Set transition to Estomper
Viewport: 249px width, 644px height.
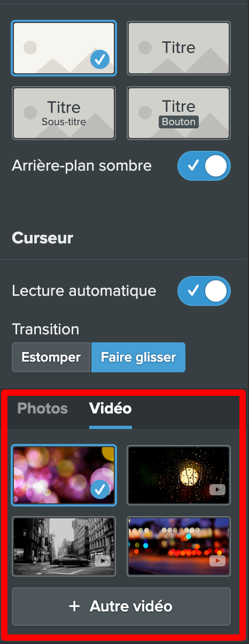pos(51,357)
